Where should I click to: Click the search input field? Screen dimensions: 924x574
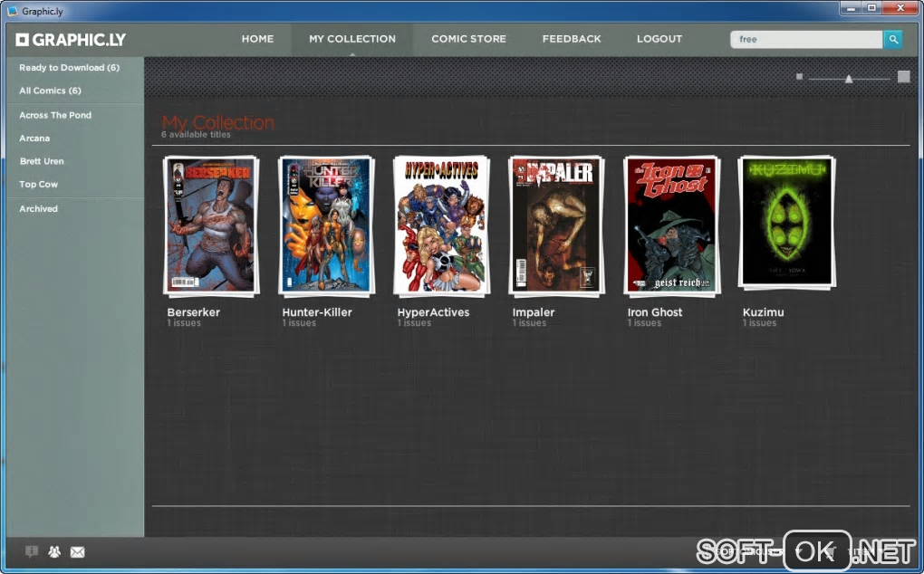coord(806,40)
